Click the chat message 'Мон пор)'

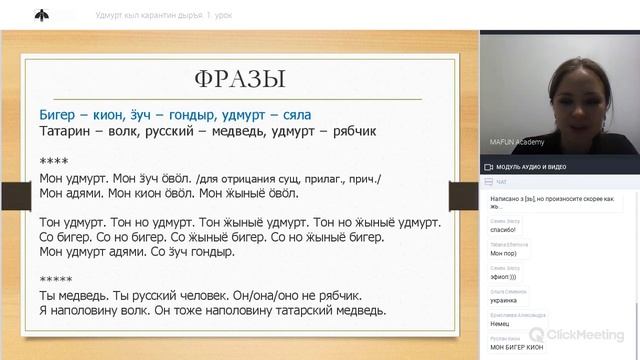point(503,253)
